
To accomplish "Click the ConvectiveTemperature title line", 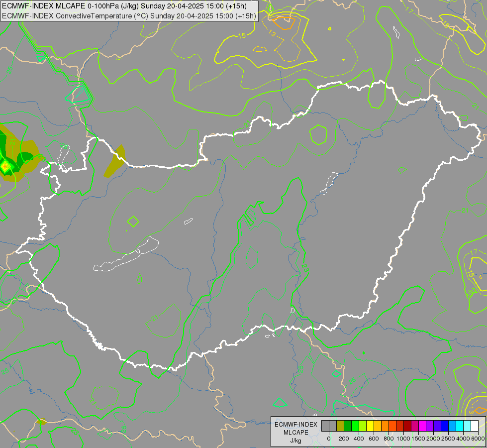I will 129,16.
